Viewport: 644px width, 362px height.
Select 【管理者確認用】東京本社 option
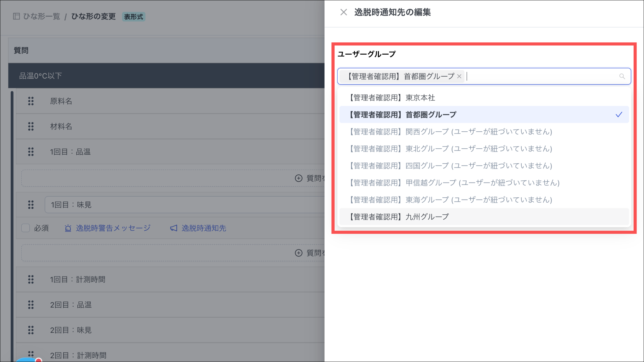[392, 98]
